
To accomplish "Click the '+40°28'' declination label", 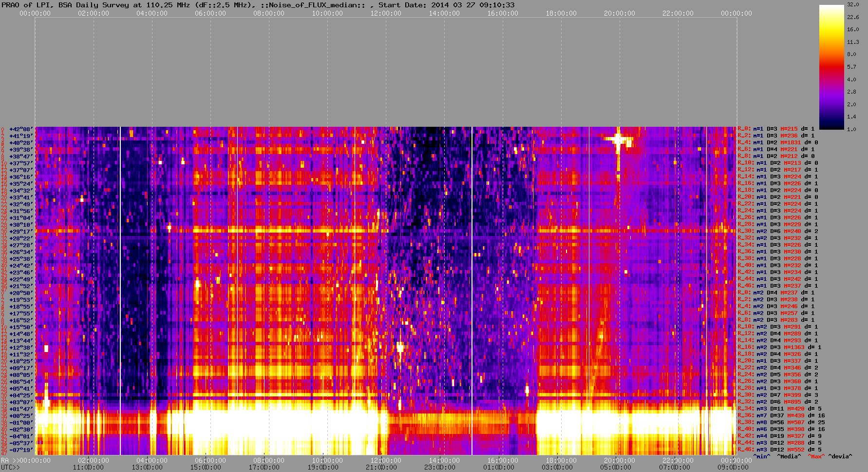I will tap(21, 143).
